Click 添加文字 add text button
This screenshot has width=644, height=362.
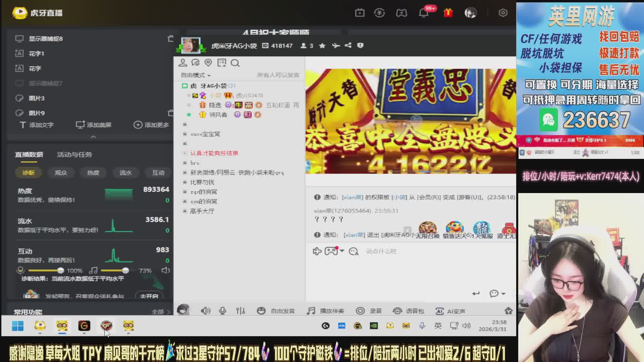[37, 125]
